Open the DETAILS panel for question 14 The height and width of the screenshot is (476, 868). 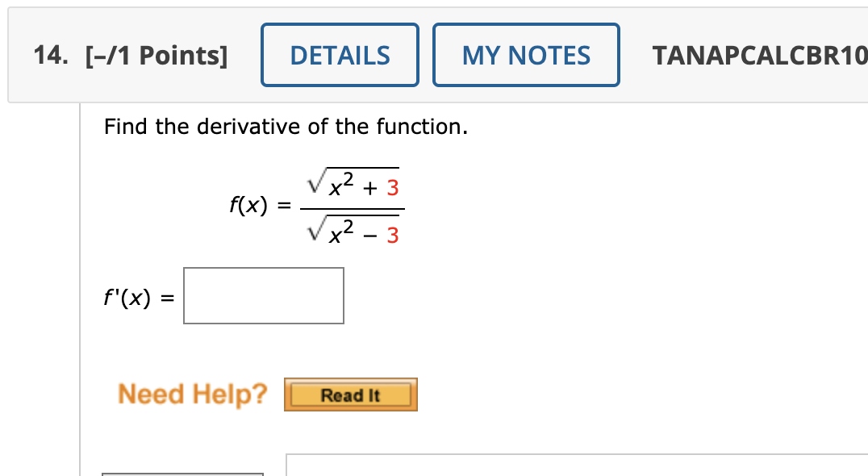coord(339,54)
